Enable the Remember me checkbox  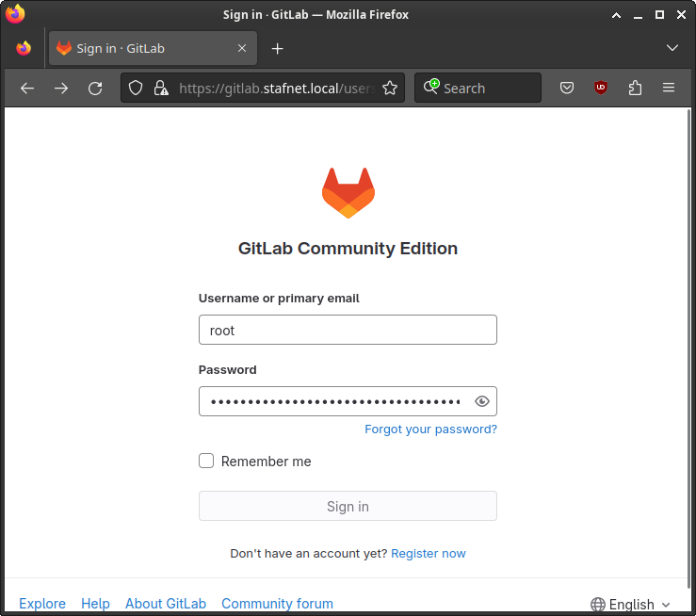206,461
